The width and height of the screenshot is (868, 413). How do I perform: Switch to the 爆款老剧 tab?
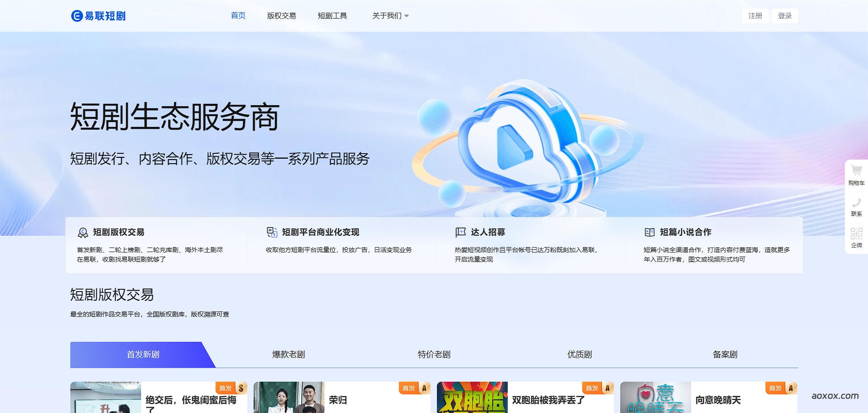click(289, 355)
